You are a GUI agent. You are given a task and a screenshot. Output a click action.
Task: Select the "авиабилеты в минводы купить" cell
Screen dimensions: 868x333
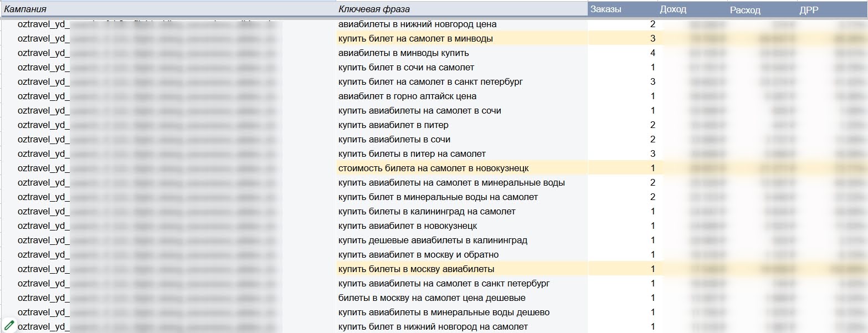tap(403, 53)
